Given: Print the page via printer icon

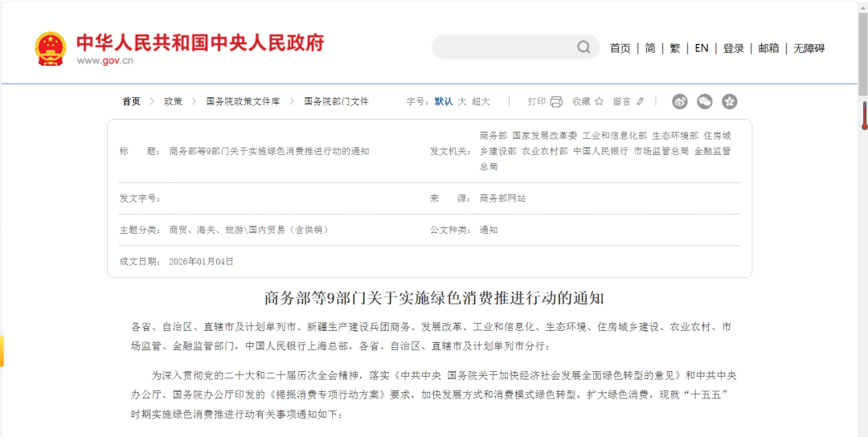Looking at the screenshot, I should click(556, 101).
